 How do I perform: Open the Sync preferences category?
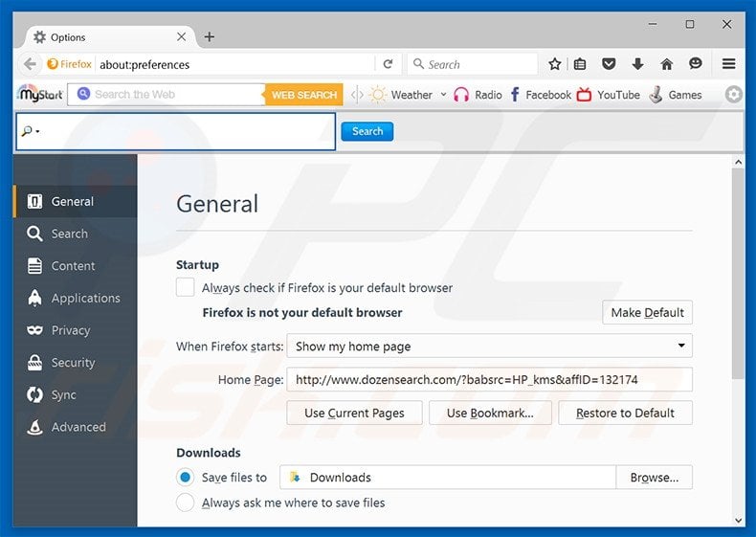click(75, 394)
